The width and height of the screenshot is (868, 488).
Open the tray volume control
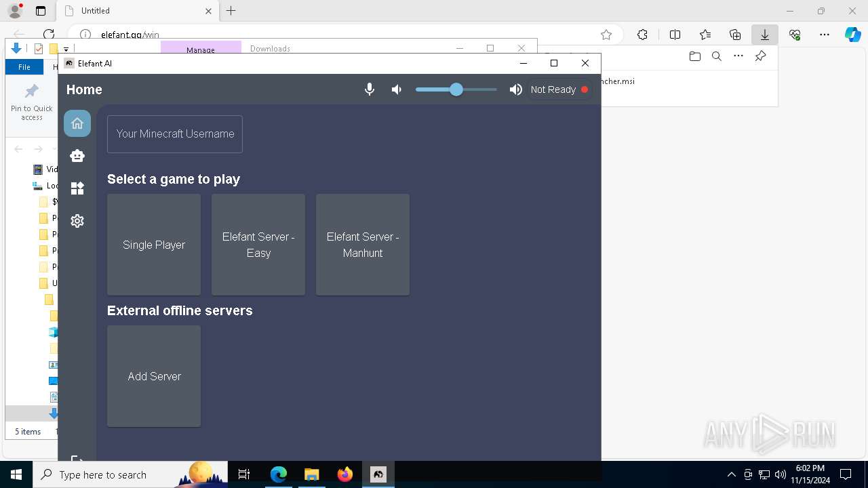pyautogui.click(x=781, y=474)
